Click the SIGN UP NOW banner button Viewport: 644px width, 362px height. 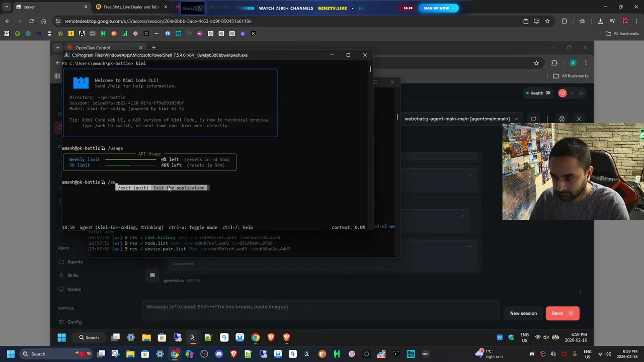[439, 8]
